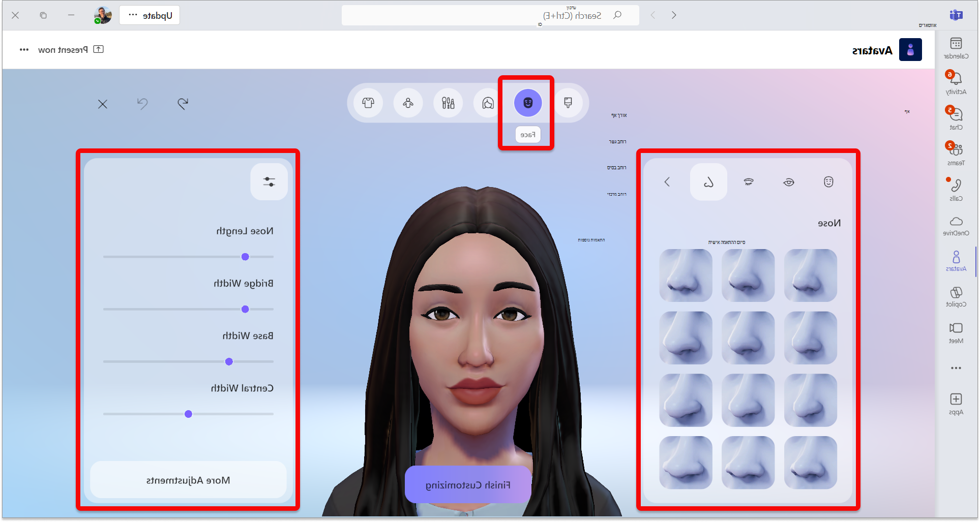Click the Base Width slider handle
980x522 pixels.
tap(229, 361)
